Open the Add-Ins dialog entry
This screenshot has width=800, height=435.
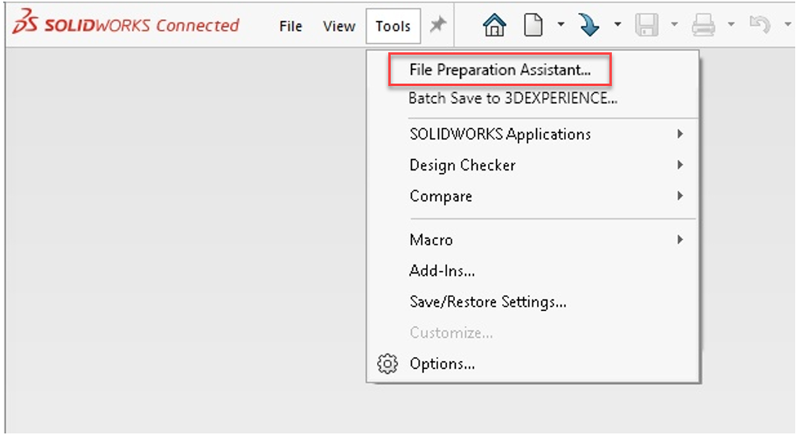click(442, 270)
